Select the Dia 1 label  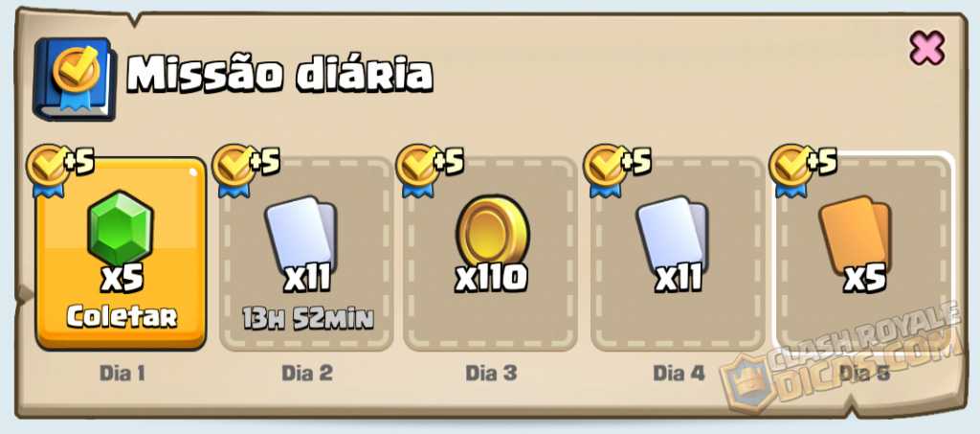[122, 374]
